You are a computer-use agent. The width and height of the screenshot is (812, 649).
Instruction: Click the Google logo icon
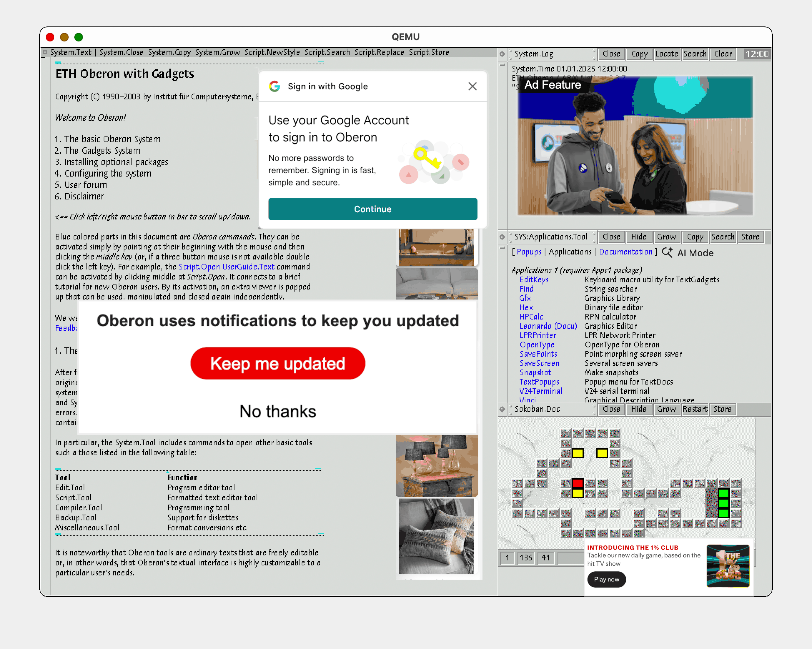[274, 86]
